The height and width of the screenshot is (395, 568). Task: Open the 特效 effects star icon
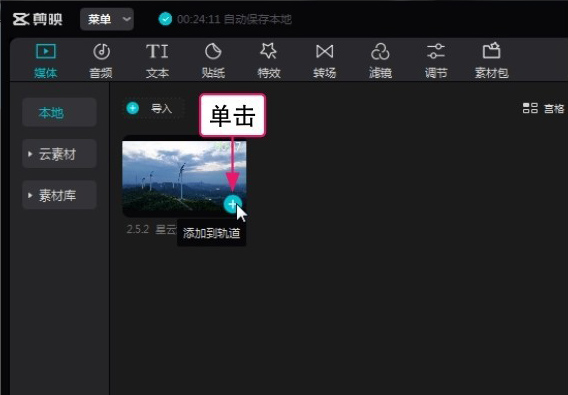tap(268, 51)
